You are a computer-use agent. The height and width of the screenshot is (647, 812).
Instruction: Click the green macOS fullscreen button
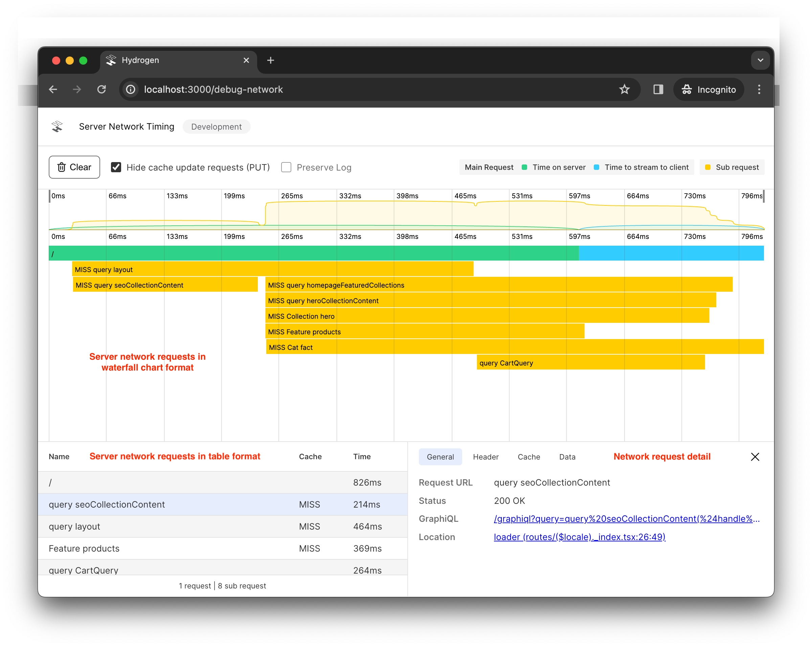click(83, 60)
